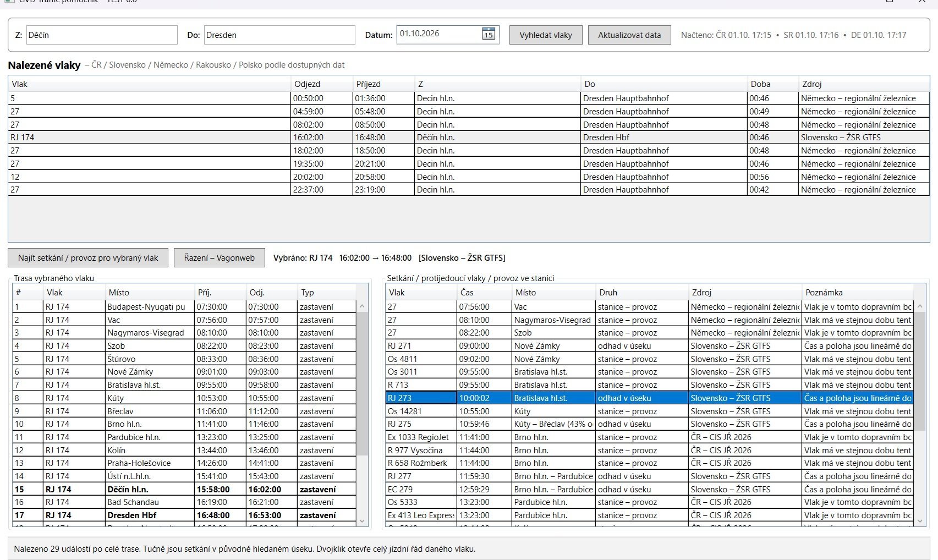
Task: Select train 27 departing at 22:37:00
Action: [469, 190]
